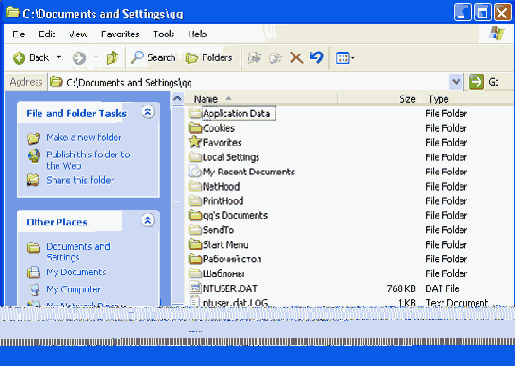
Task: Select the Favorites star folder icon
Action: pos(195,142)
